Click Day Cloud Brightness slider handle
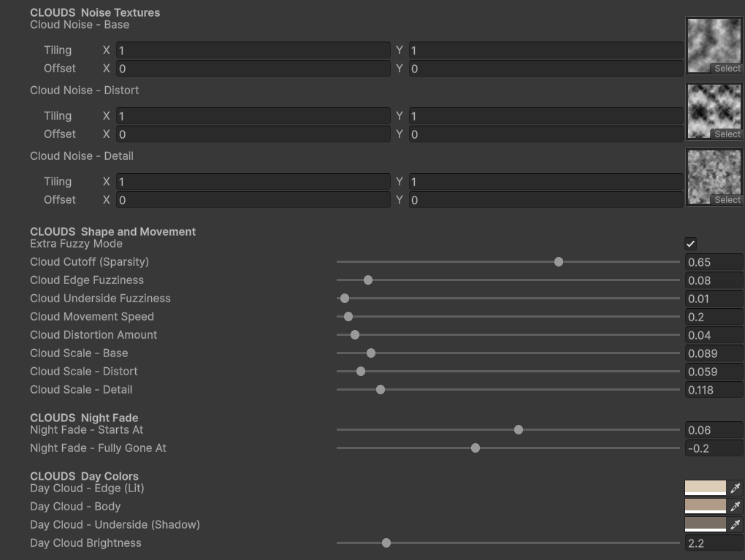 click(386, 543)
